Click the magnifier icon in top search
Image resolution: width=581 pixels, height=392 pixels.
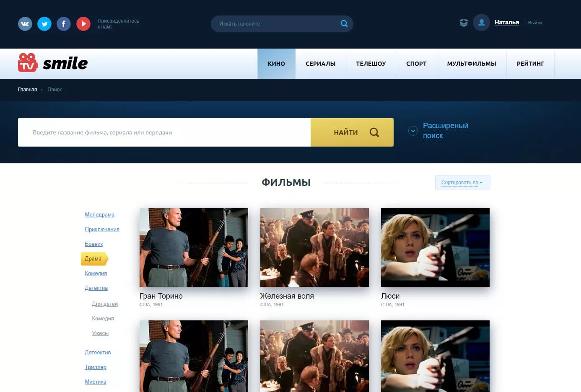tap(344, 23)
